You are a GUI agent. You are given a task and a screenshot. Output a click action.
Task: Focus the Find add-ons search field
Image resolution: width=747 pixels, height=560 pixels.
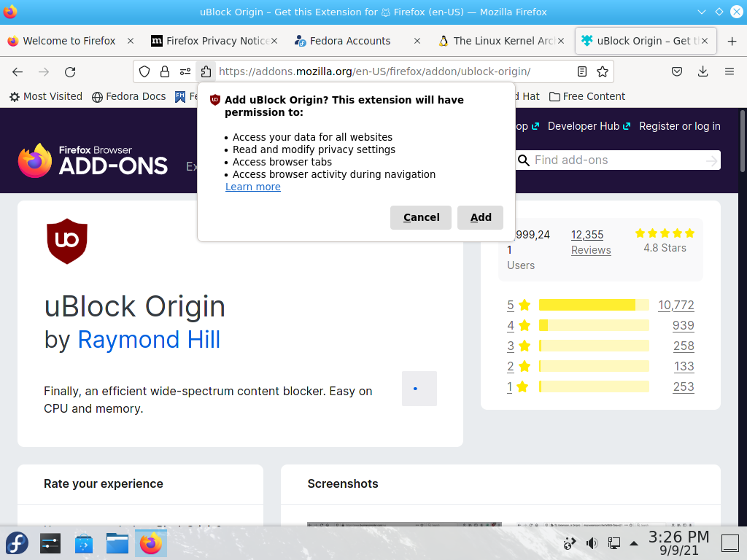pos(618,160)
